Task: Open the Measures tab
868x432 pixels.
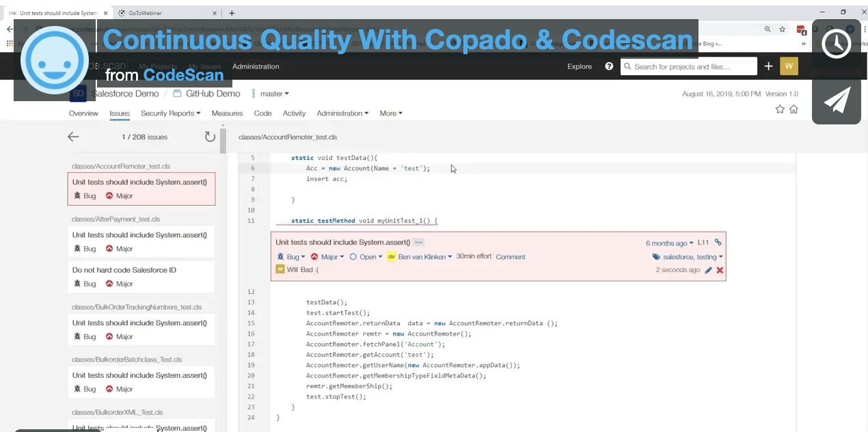Action: pos(227,113)
